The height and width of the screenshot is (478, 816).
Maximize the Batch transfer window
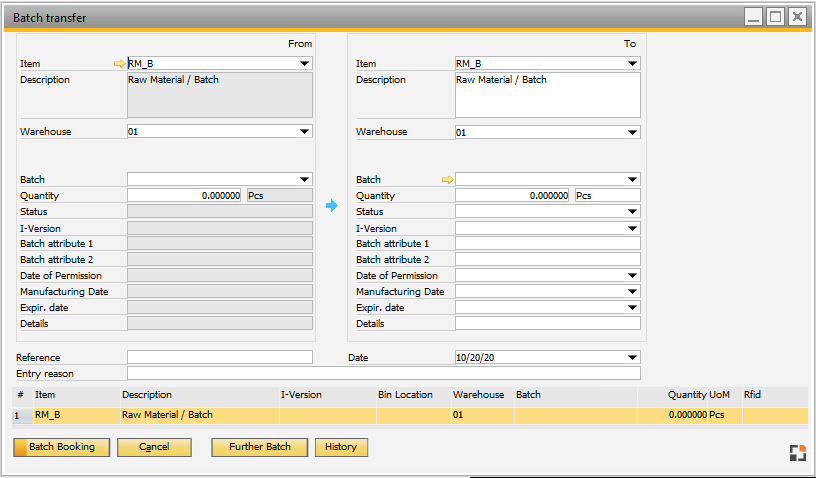(776, 17)
